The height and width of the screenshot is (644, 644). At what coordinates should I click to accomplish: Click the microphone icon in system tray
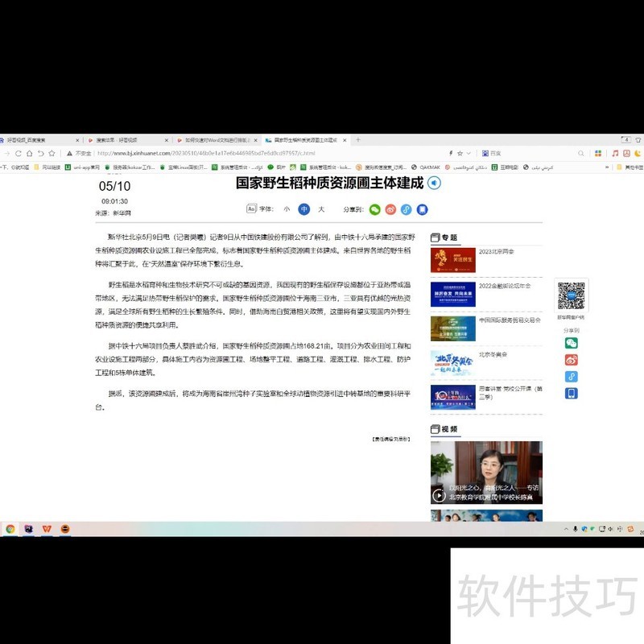point(576,529)
